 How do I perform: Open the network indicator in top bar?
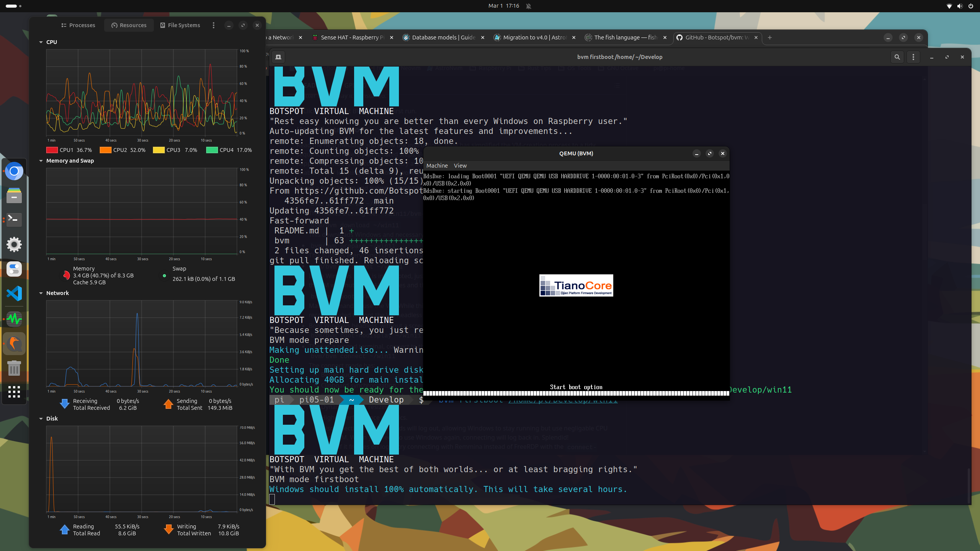tap(949, 6)
